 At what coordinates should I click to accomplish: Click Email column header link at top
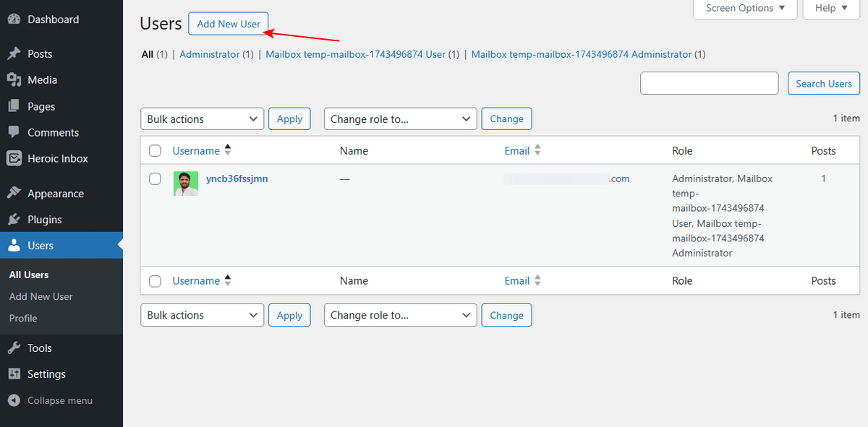pyautogui.click(x=517, y=151)
